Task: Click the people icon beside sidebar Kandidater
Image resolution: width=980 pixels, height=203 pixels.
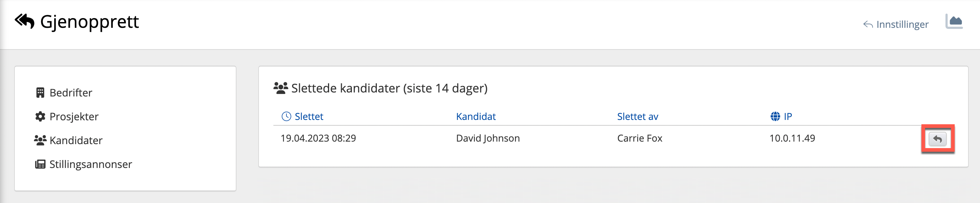Action: tap(40, 140)
